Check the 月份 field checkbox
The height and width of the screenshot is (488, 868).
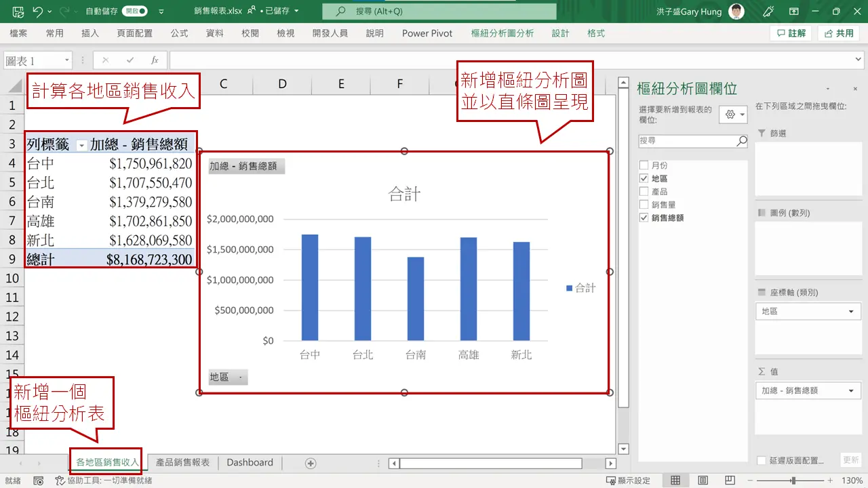[644, 165]
